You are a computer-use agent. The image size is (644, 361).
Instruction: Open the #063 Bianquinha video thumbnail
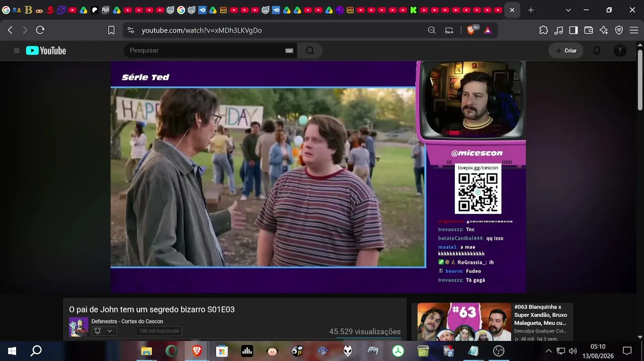click(x=464, y=322)
